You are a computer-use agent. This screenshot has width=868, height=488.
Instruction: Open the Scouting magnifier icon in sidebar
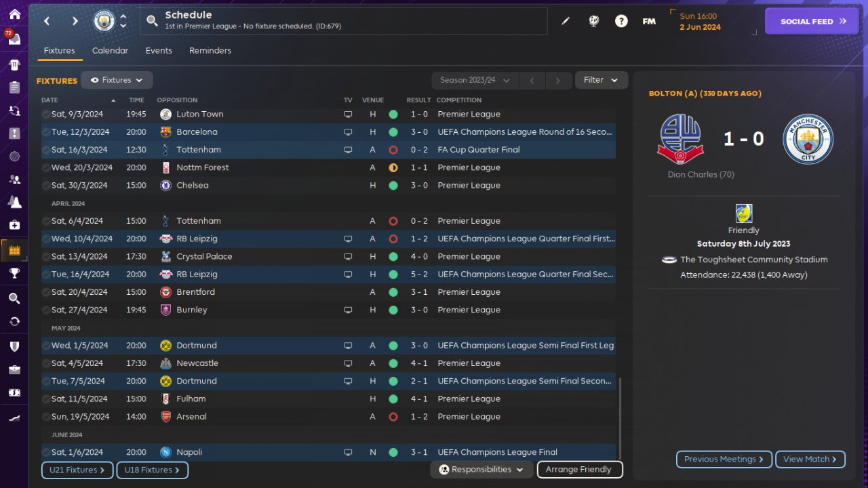tap(14, 298)
